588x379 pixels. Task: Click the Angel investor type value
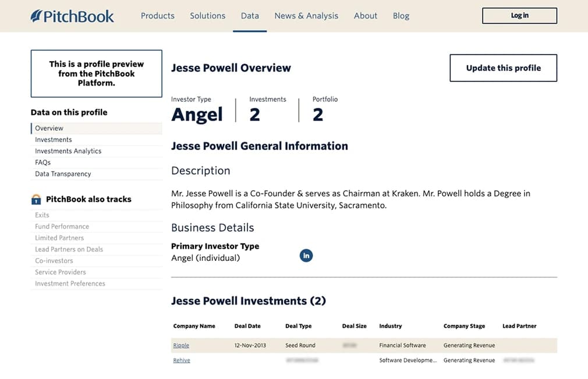point(197,115)
